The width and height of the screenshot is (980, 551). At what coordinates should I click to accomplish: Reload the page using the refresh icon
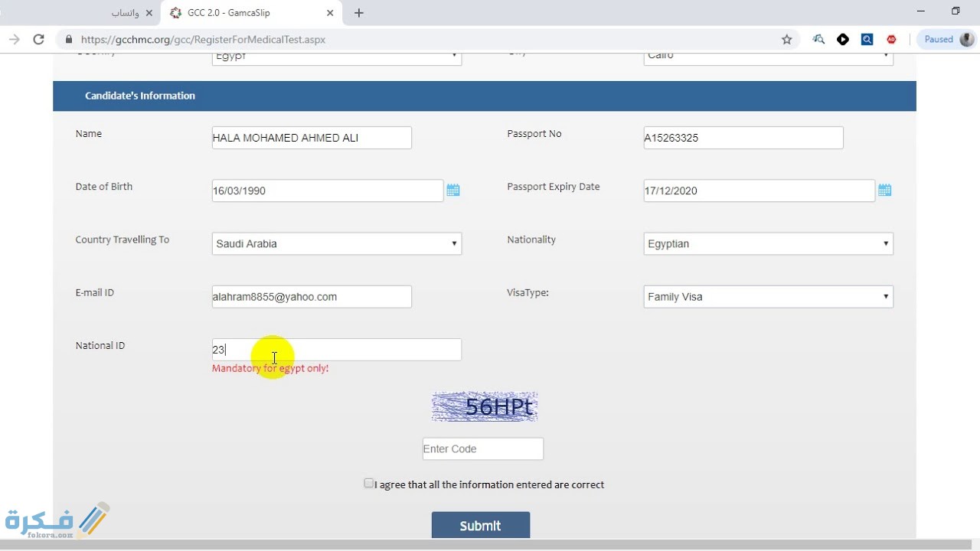(38, 40)
